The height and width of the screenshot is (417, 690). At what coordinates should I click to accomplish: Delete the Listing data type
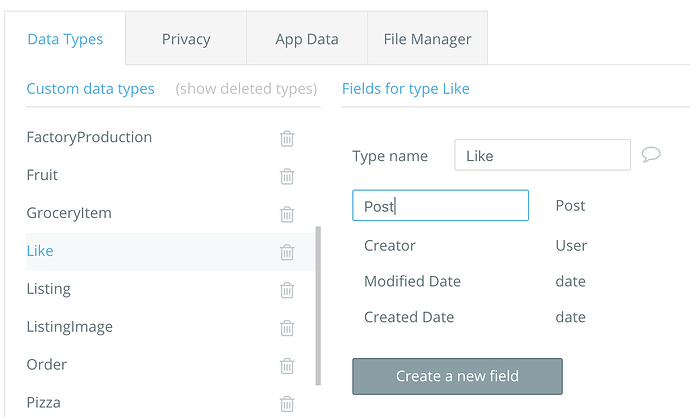pos(287,290)
